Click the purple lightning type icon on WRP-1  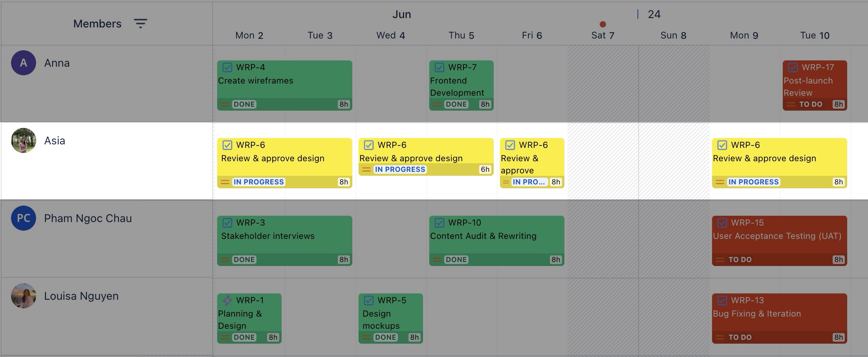227,300
